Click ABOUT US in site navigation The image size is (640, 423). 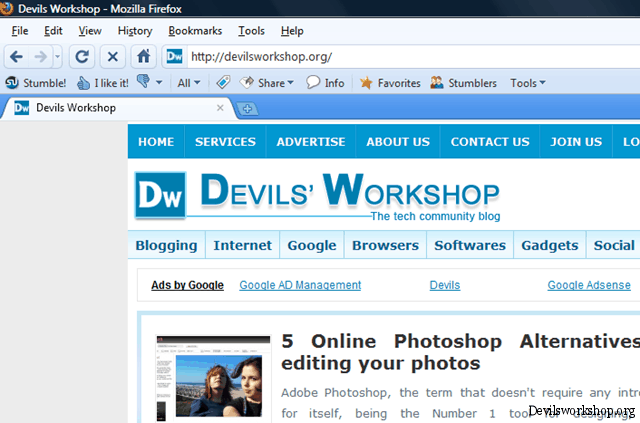(398, 142)
